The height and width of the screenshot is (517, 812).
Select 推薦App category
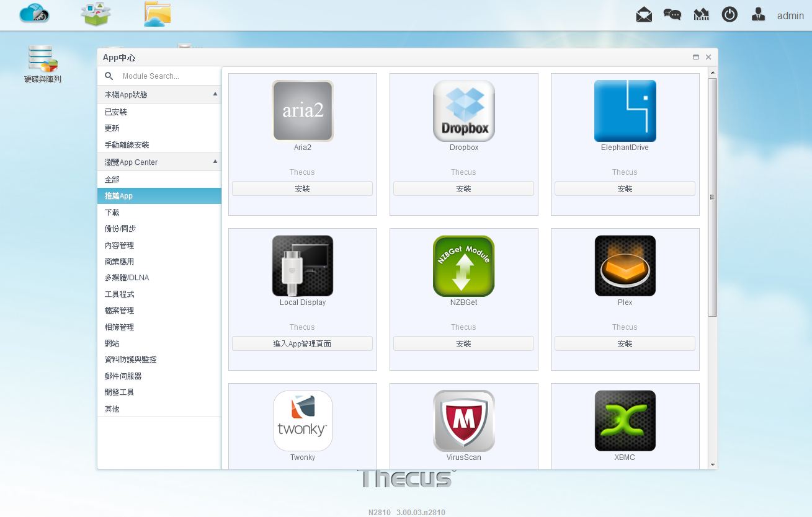[159, 196]
